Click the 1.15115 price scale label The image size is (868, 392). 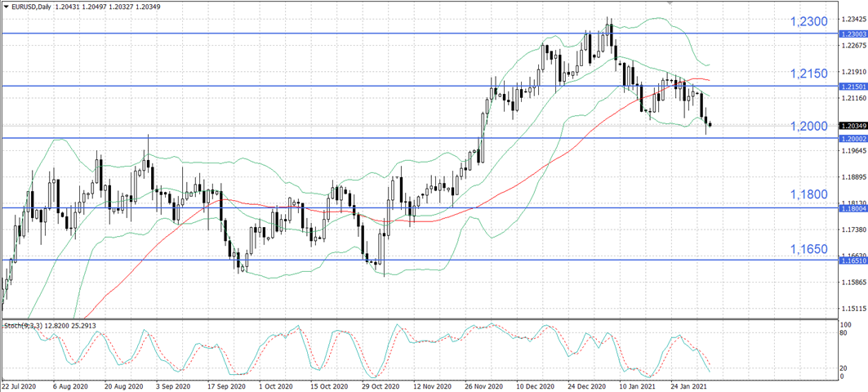pyautogui.click(x=853, y=309)
